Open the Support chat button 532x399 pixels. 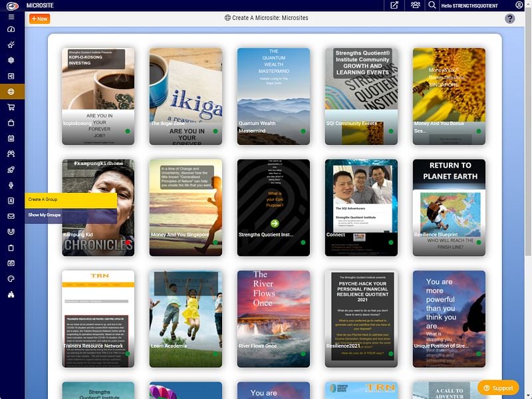point(498,388)
